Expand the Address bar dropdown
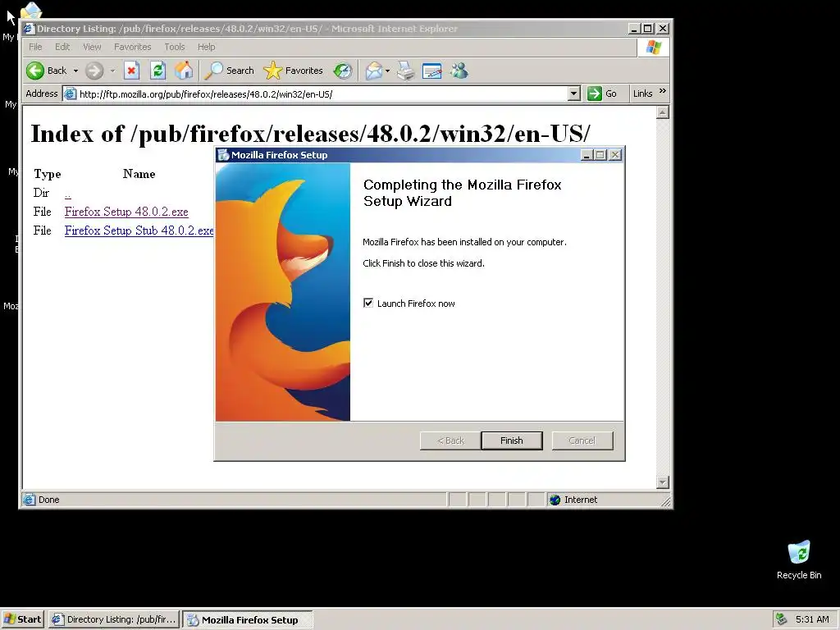Screen dimensions: 840x630 click(573, 94)
